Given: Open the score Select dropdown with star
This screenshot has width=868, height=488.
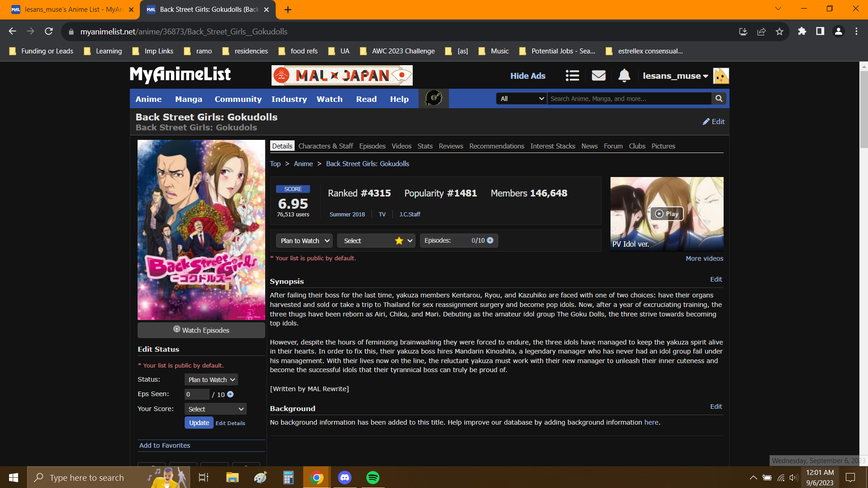Looking at the screenshot, I should pyautogui.click(x=376, y=241).
